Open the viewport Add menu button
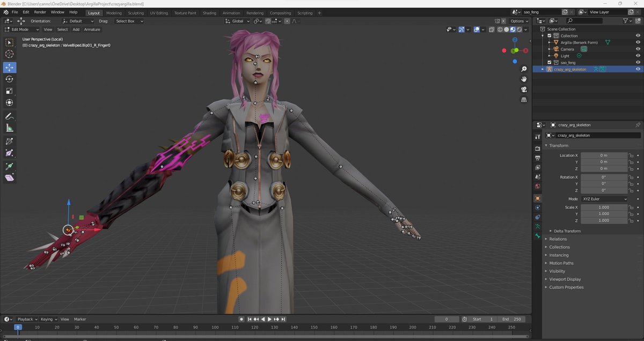 76,29
